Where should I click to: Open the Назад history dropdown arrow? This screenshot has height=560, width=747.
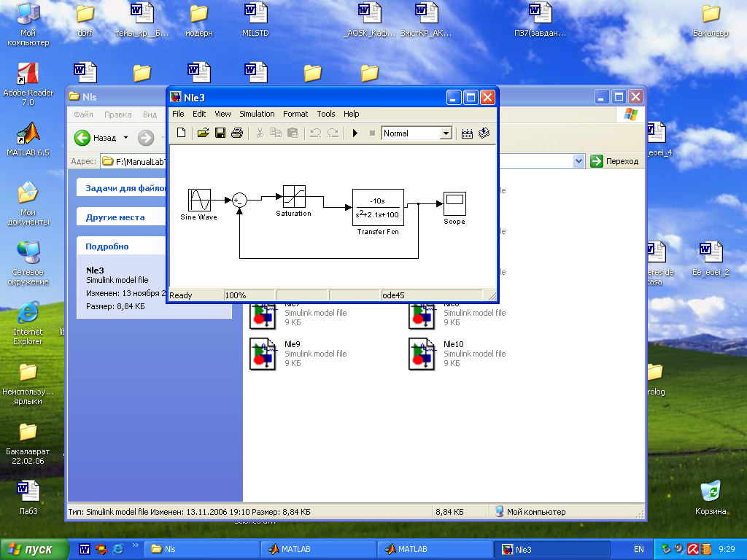coord(125,138)
